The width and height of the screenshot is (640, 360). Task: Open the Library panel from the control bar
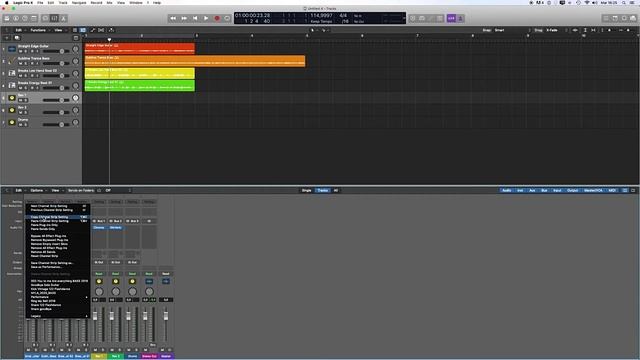click(7, 18)
